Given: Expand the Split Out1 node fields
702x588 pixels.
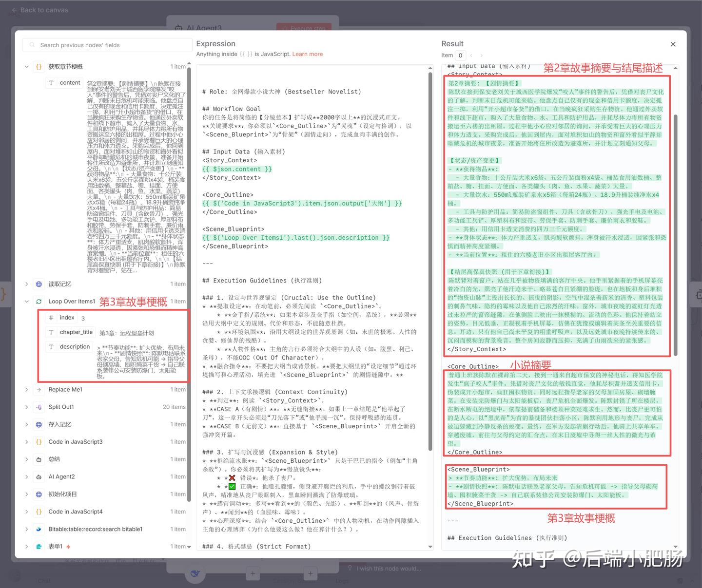Looking at the screenshot, I should 26,407.
